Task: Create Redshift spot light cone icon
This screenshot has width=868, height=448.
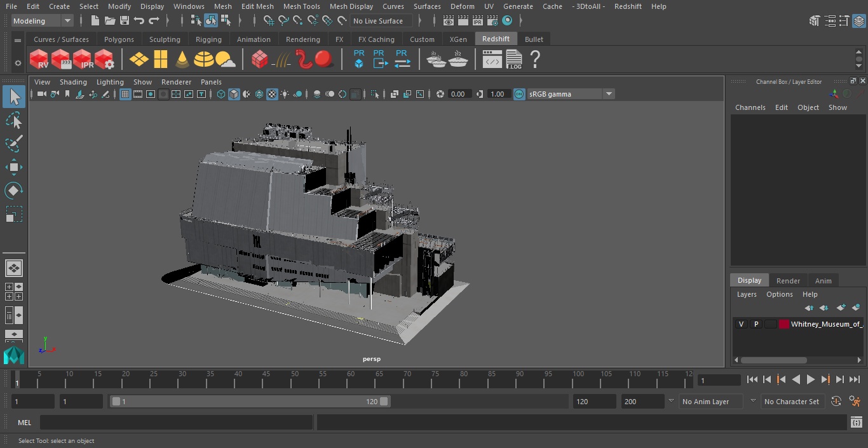Action: pos(182,60)
